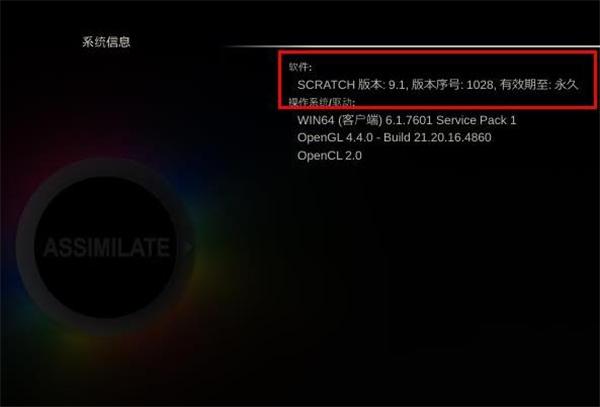Click the red highlight box border
The height and width of the screenshot is (407, 600).
[x=437, y=52]
